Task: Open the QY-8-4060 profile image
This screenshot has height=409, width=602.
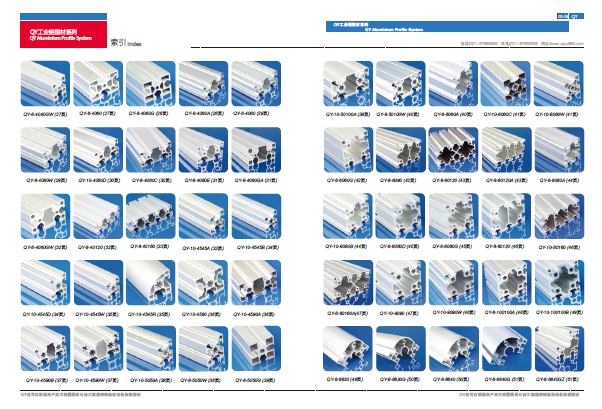Action: click(98, 84)
